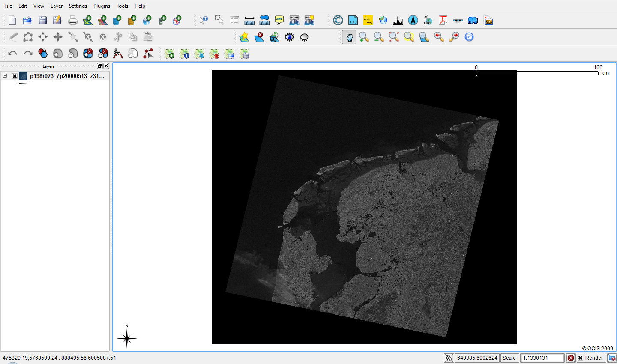Create a new project with blank page icon
Viewport: 617px width, 364px height.
click(12, 20)
